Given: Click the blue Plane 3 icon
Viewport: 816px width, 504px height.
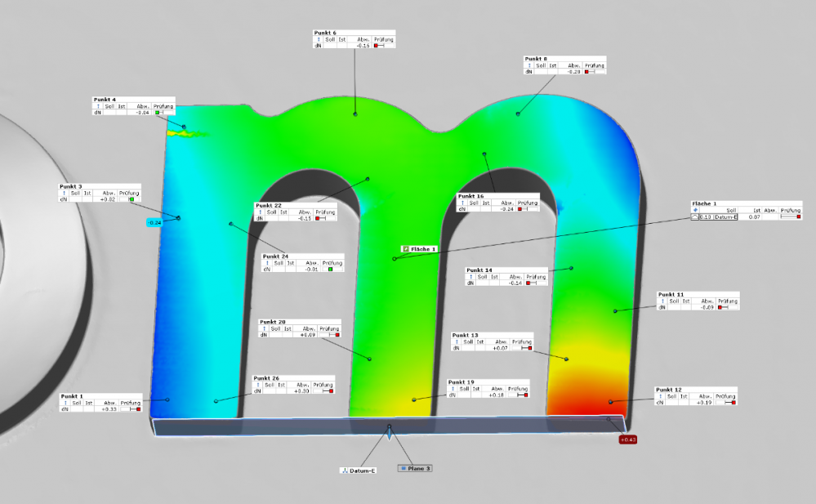Looking at the screenshot, I should 403,468.
